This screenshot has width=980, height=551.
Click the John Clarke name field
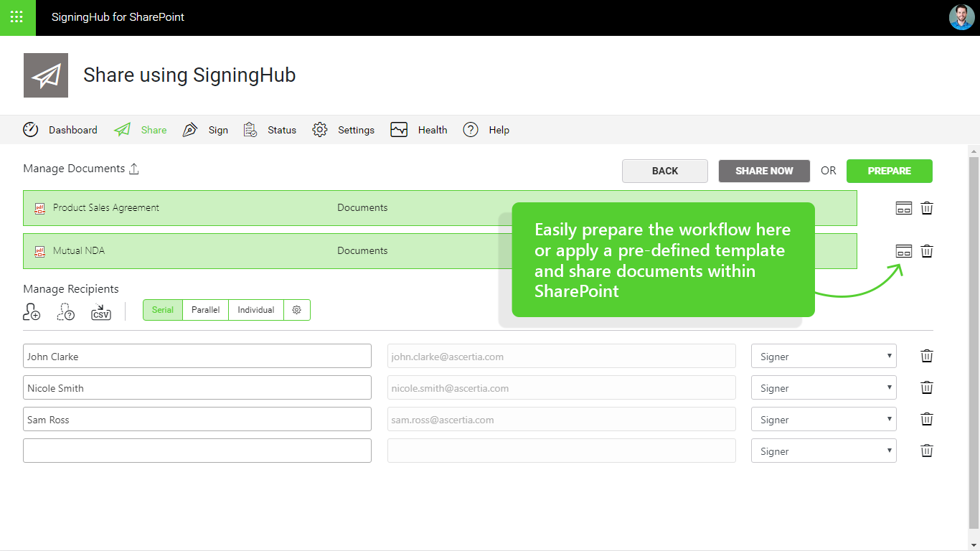pyautogui.click(x=197, y=356)
